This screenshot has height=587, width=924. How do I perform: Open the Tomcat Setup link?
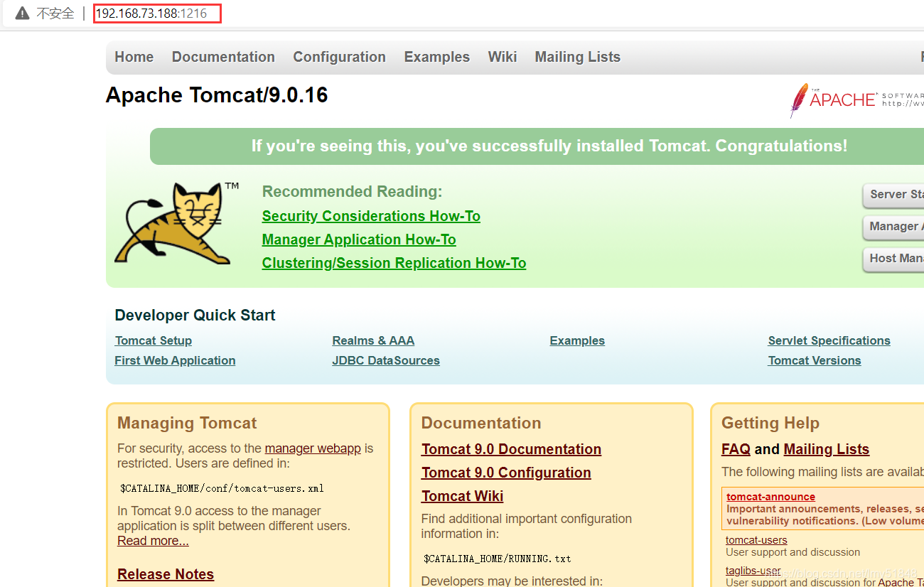[x=154, y=340]
